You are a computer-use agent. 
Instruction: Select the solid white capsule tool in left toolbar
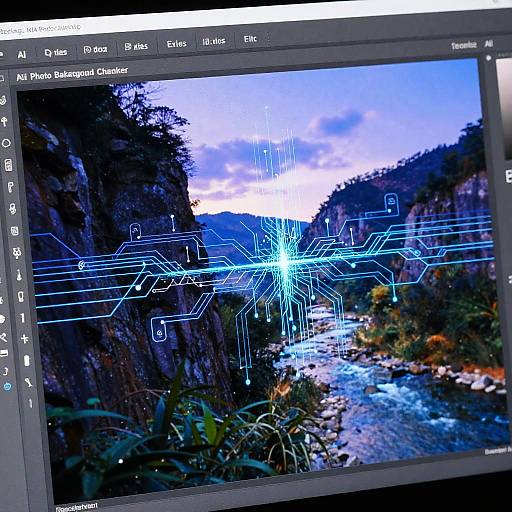click(x=27, y=361)
